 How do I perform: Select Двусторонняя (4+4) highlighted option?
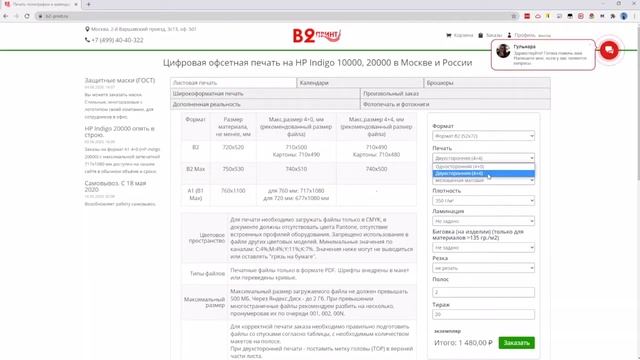(483, 173)
